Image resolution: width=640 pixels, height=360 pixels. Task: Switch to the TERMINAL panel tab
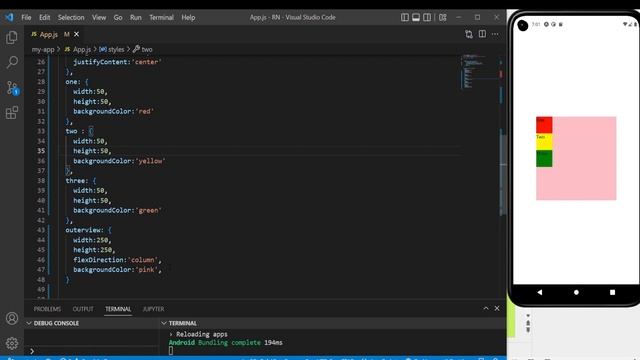tap(118, 309)
